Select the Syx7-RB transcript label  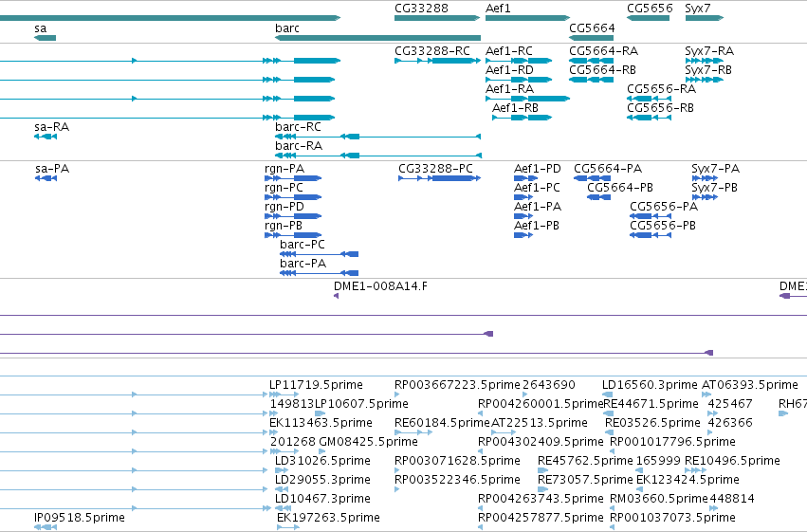pos(708,70)
